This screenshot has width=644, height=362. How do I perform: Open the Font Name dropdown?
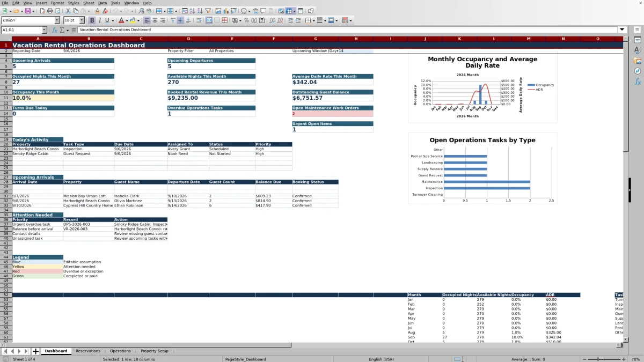57,20
